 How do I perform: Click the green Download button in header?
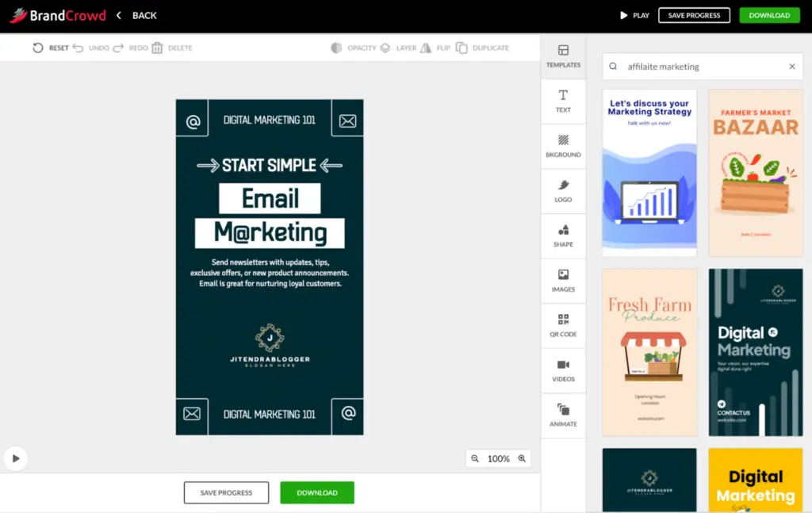(769, 15)
